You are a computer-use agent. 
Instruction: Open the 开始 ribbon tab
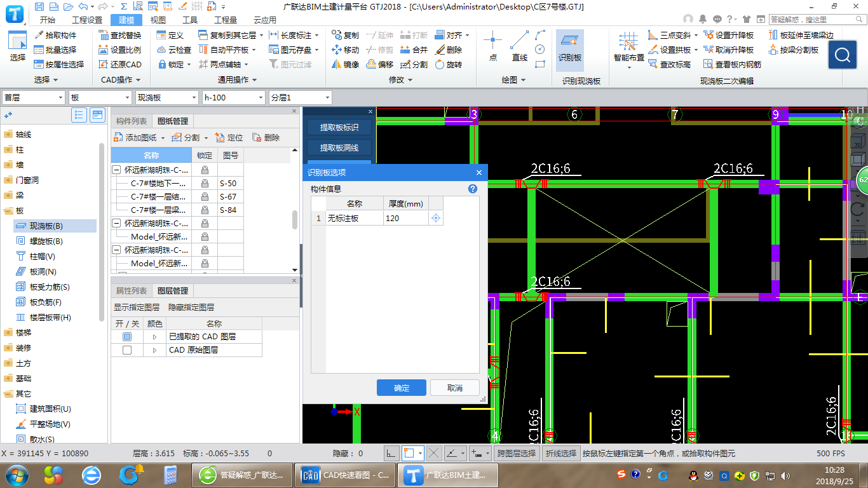47,20
